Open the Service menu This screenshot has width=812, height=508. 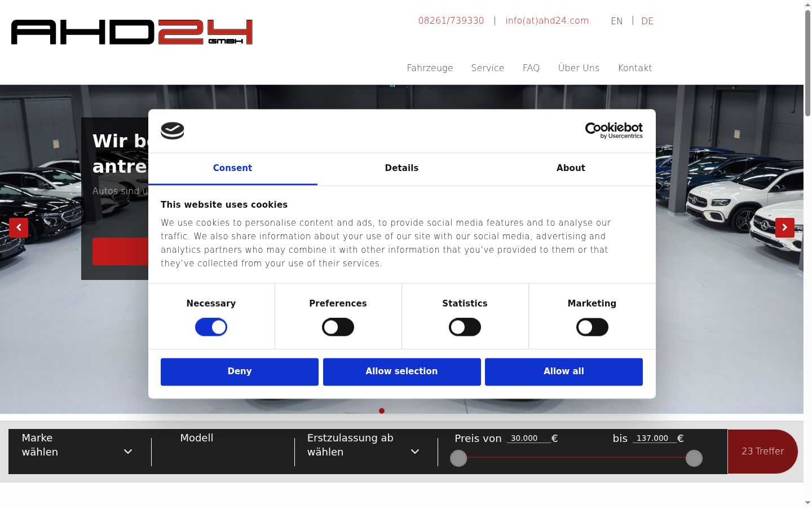488,68
